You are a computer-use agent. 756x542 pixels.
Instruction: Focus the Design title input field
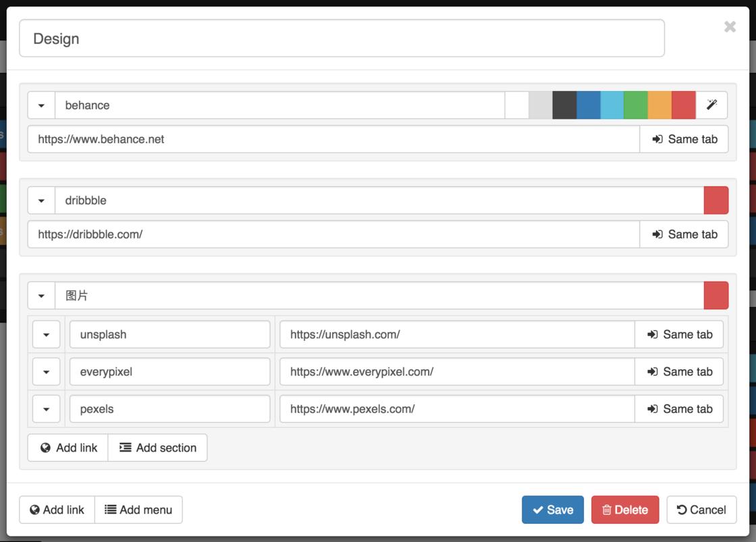342,38
